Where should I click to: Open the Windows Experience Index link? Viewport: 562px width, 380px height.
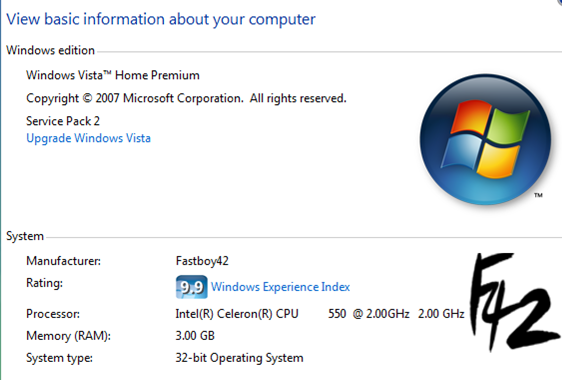pos(280,287)
